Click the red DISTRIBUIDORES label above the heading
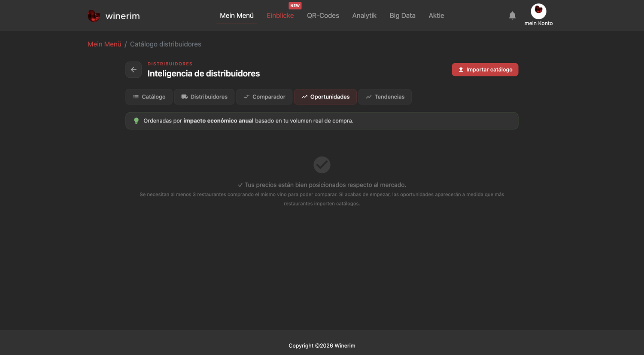The height and width of the screenshot is (355, 644). pyautogui.click(x=170, y=64)
